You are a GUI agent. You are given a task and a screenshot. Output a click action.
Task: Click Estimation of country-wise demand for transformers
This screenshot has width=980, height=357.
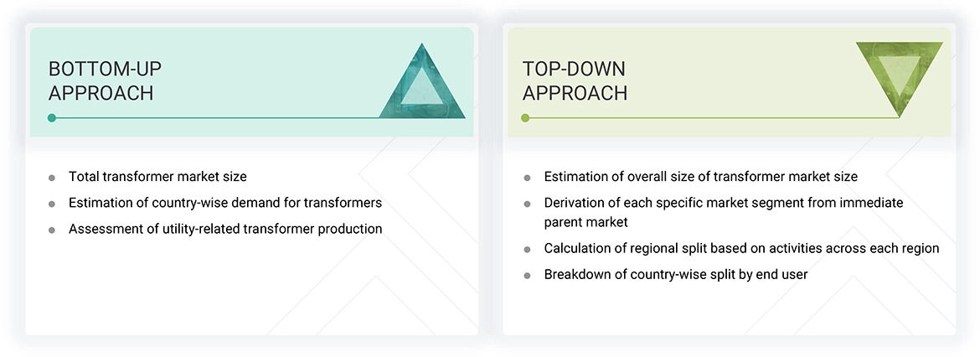tap(224, 203)
